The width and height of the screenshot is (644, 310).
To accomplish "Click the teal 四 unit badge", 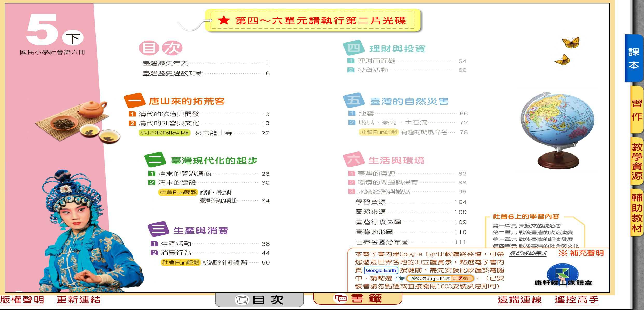I will [x=353, y=48].
